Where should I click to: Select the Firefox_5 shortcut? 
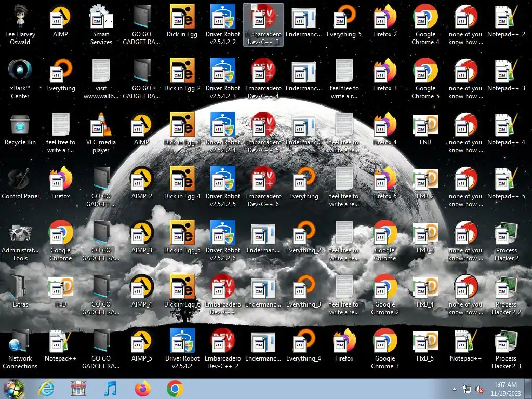(x=385, y=184)
